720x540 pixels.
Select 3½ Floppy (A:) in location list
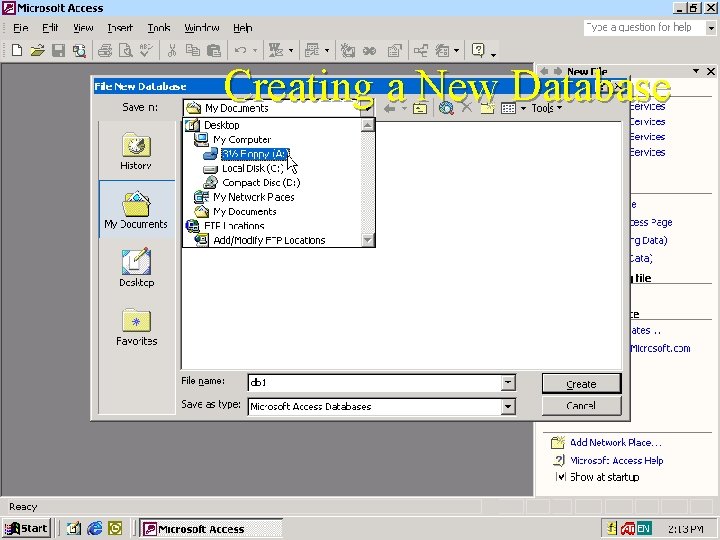click(x=254, y=154)
